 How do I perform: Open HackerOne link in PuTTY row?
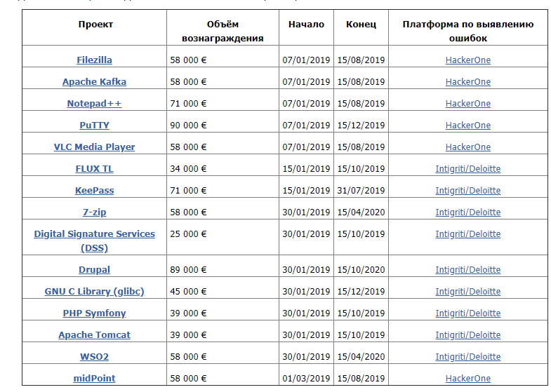click(x=467, y=126)
